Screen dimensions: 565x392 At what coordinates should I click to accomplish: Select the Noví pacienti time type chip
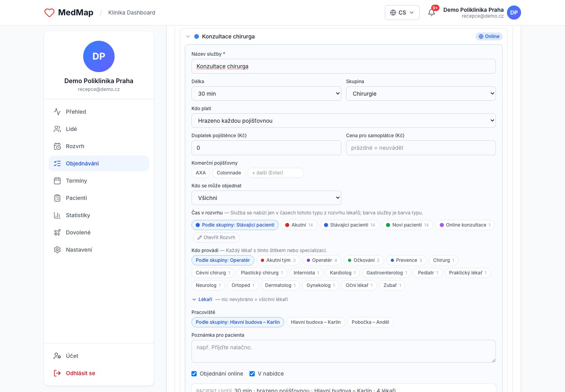click(407, 225)
